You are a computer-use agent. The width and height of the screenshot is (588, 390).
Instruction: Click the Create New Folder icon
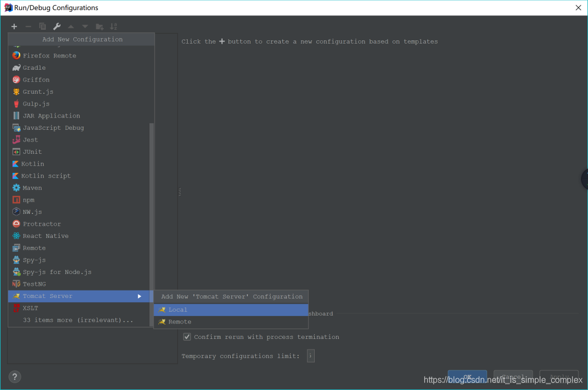coord(99,27)
